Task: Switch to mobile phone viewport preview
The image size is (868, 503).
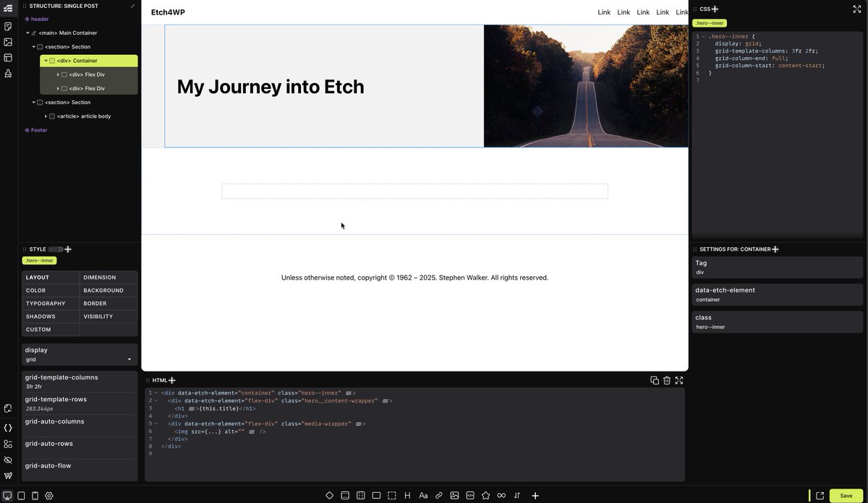Action: (x=35, y=496)
